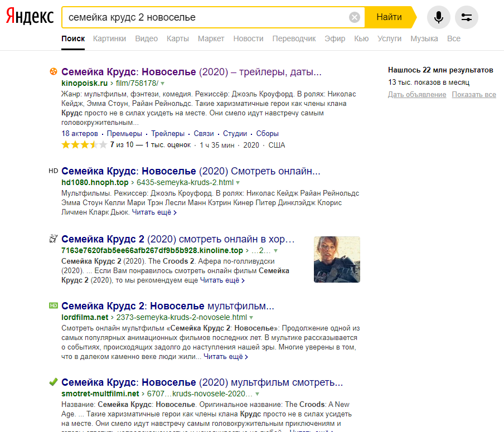Image resolution: width=504 pixels, height=432 pixels.
Task: Open the Трейлеры sitelink
Action: coord(168,133)
